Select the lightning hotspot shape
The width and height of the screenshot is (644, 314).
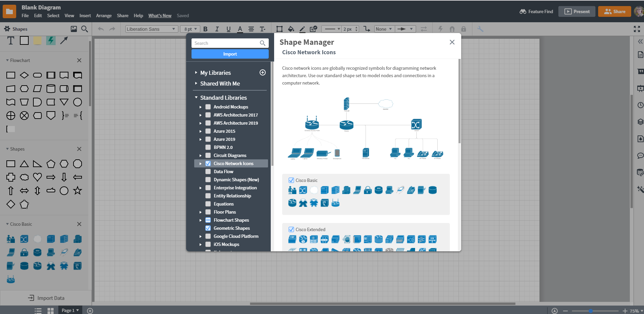coord(51,40)
